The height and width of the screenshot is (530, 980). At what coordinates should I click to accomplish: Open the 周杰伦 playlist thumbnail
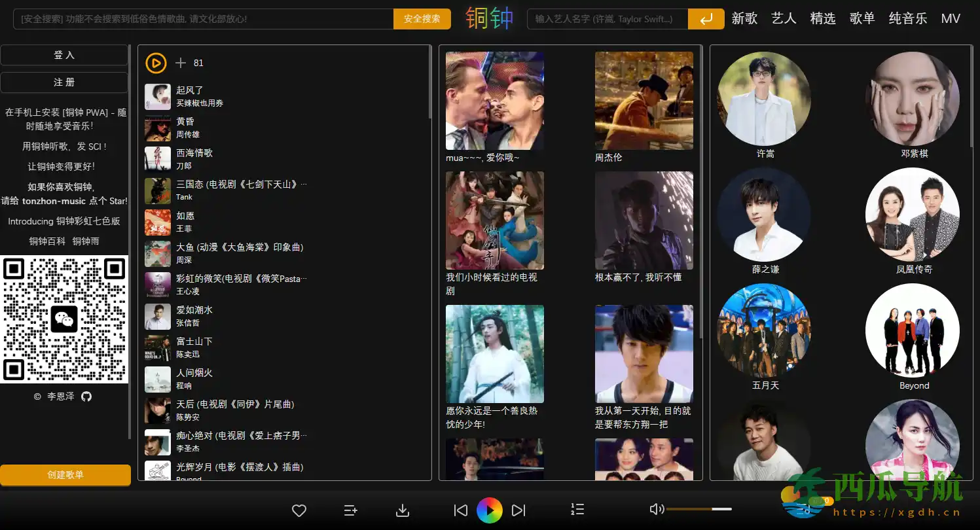click(644, 101)
